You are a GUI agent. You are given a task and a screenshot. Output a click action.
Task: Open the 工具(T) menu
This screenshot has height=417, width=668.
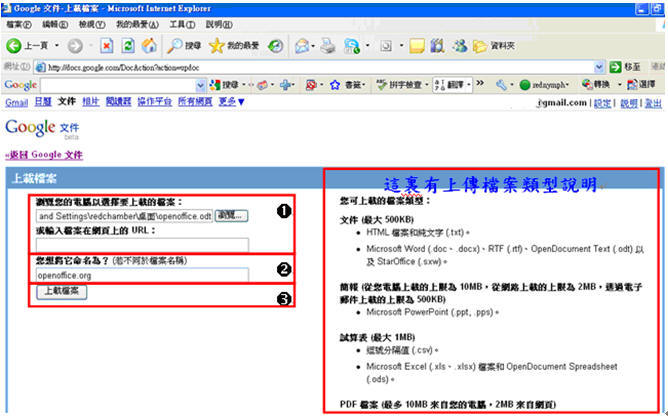pyautogui.click(x=182, y=25)
